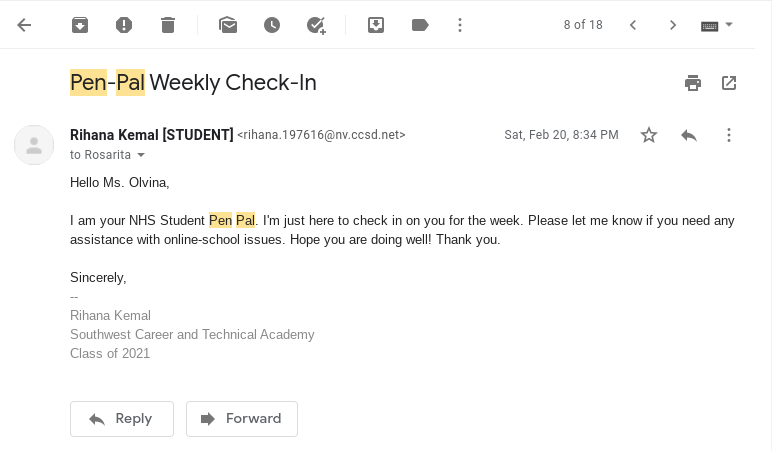Open the email in a new window
Image resolution: width=772 pixels, height=451 pixels.
pyautogui.click(x=729, y=83)
